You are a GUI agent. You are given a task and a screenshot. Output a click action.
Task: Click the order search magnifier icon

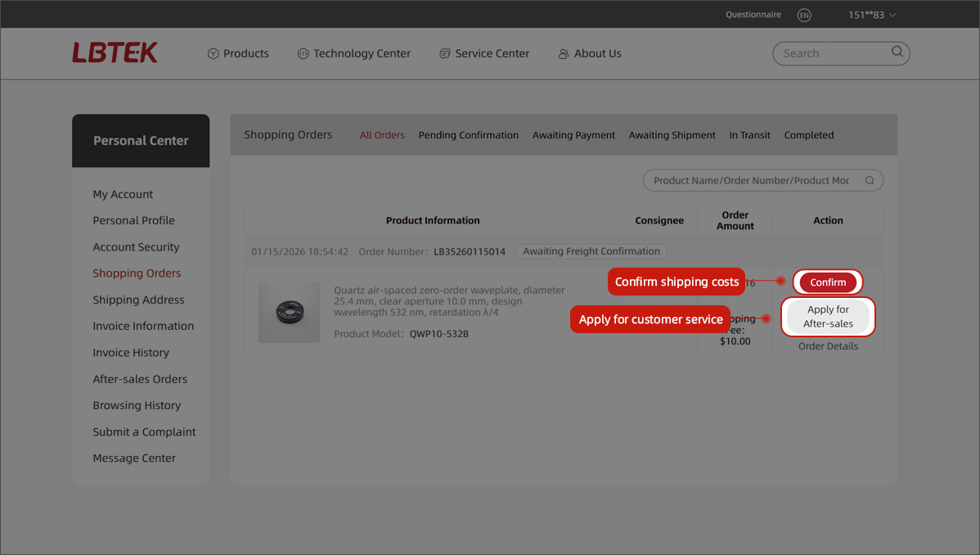[x=870, y=181]
